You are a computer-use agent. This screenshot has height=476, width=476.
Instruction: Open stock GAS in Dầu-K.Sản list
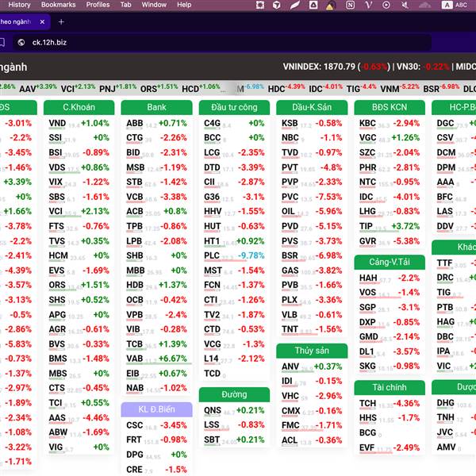pos(290,271)
